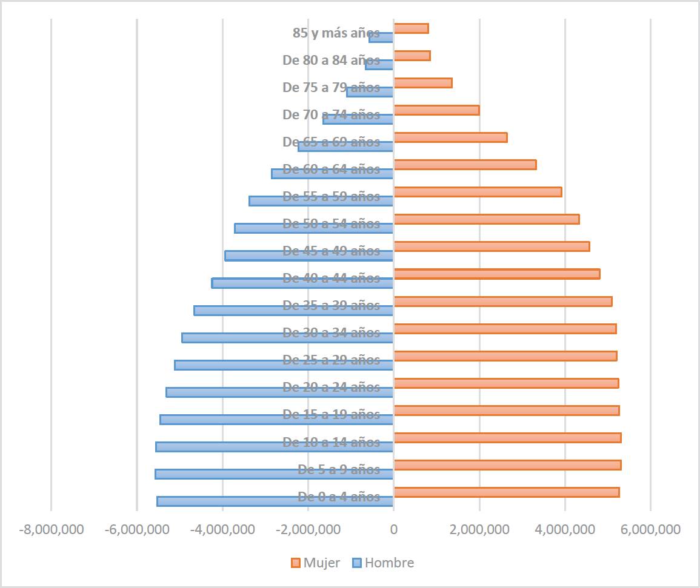The image size is (700, 588).
Task: Click the 'De 25 a 29 años' category label
Action: [331, 360]
